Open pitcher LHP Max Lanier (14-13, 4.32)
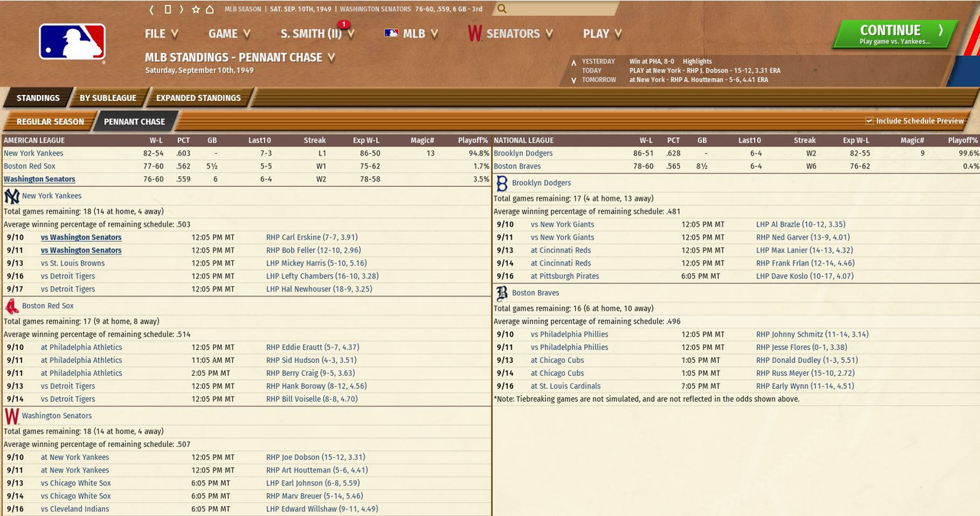Image resolution: width=980 pixels, height=516 pixels. [805, 250]
